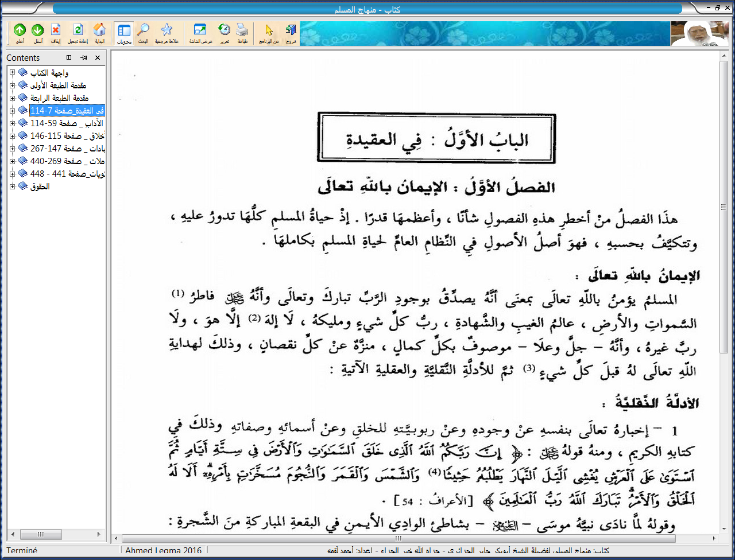This screenshot has height=560, width=735.
Task: Click the Contents panel window position button
Action: (x=69, y=57)
